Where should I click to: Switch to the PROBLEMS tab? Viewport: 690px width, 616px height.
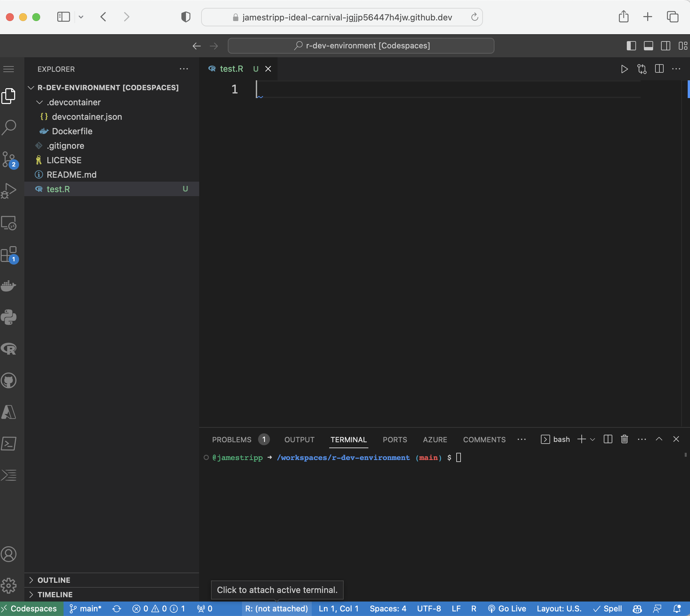(231, 439)
